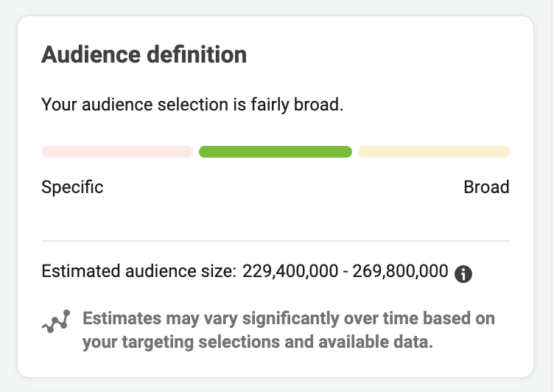
Task: Click the "Specific" label under the meter
Action: [72, 187]
